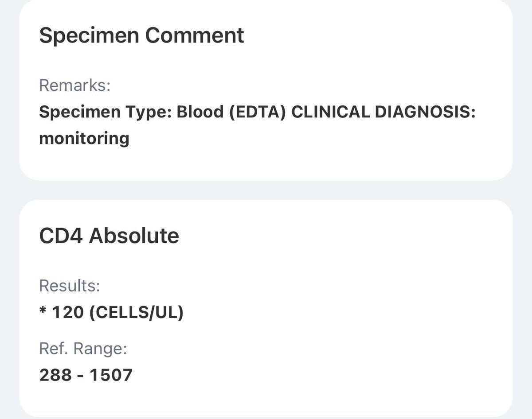Tap the "Blood (EDTA)" specimen value

pyautogui.click(x=231, y=112)
